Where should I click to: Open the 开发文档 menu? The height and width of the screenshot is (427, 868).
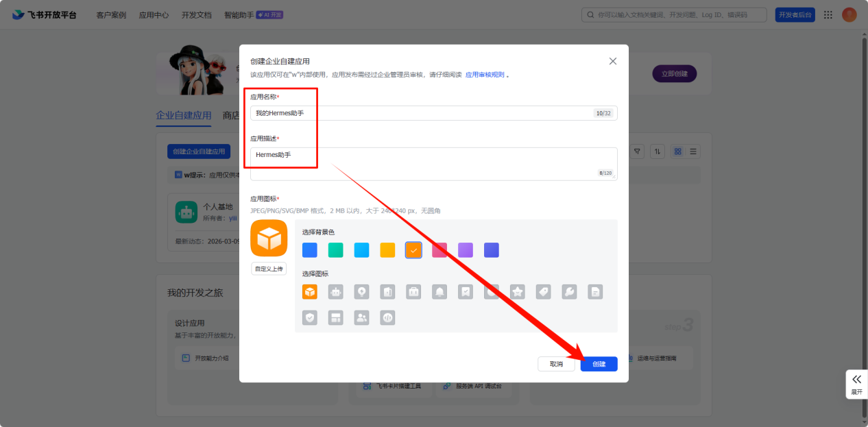pyautogui.click(x=196, y=14)
